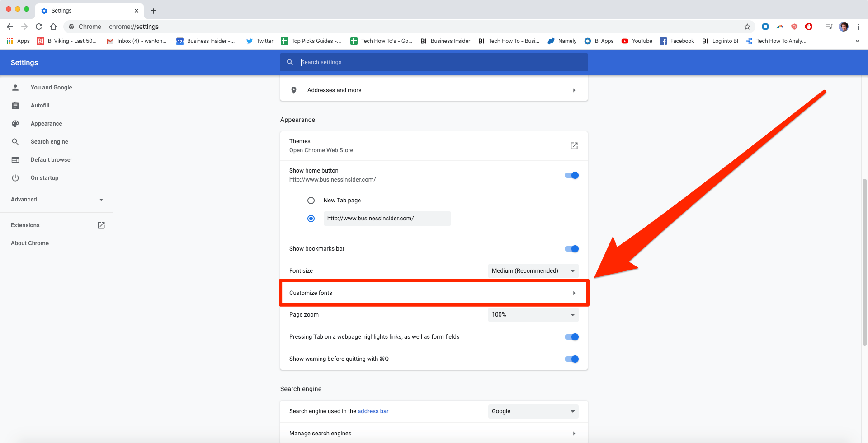This screenshot has width=868, height=443.
Task: Open Customize fonts settings
Action: click(x=434, y=293)
